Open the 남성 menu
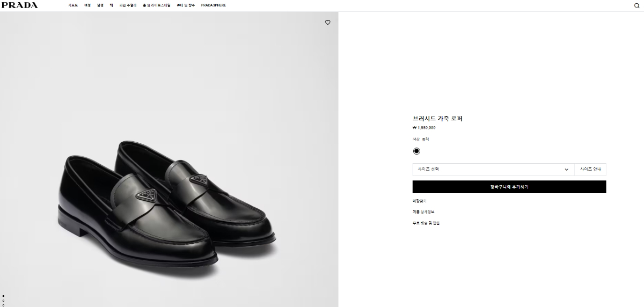The image size is (644, 307). [x=100, y=5]
